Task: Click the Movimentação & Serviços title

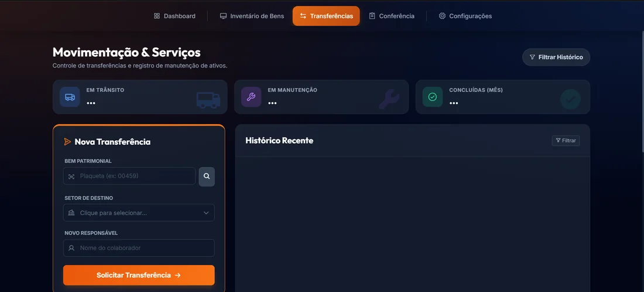Action: point(126,52)
